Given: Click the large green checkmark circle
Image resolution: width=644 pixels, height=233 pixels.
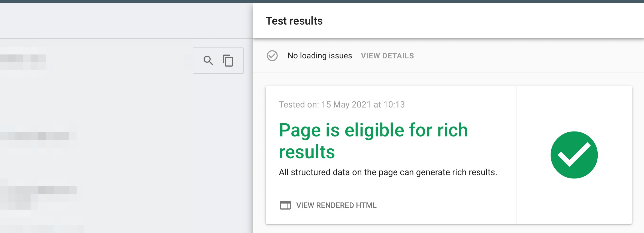Looking at the screenshot, I should coord(574,155).
